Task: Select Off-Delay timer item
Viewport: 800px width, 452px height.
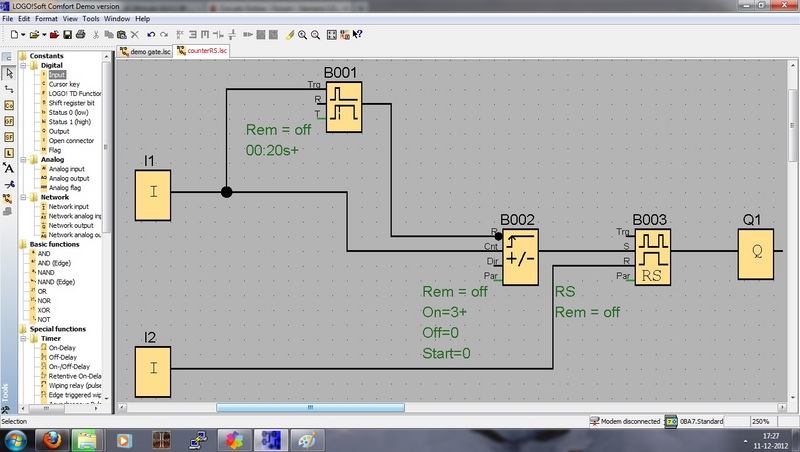Action: click(x=62, y=357)
